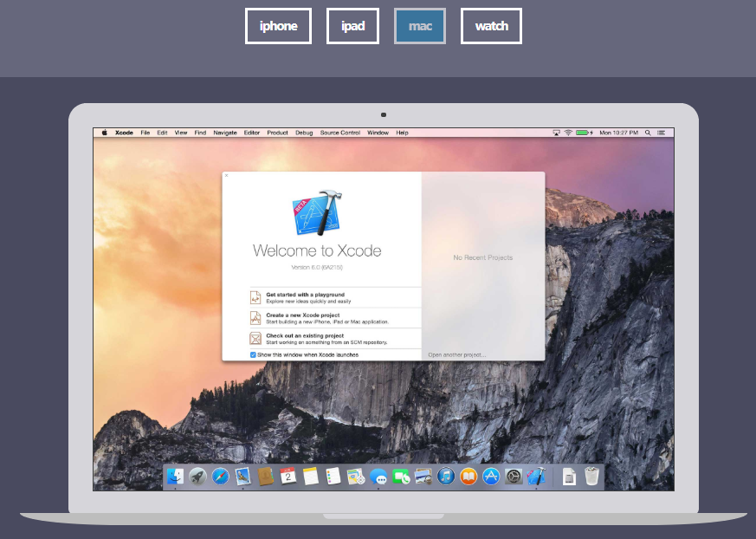The width and height of the screenshot is (756, 539).
Task: Open the Edit menu
Action: [163, 133]
